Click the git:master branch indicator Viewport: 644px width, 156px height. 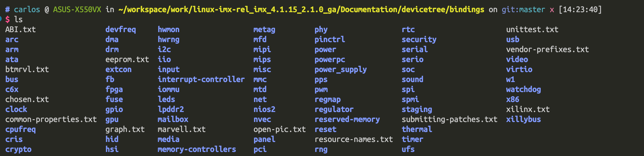click(523, 9)
